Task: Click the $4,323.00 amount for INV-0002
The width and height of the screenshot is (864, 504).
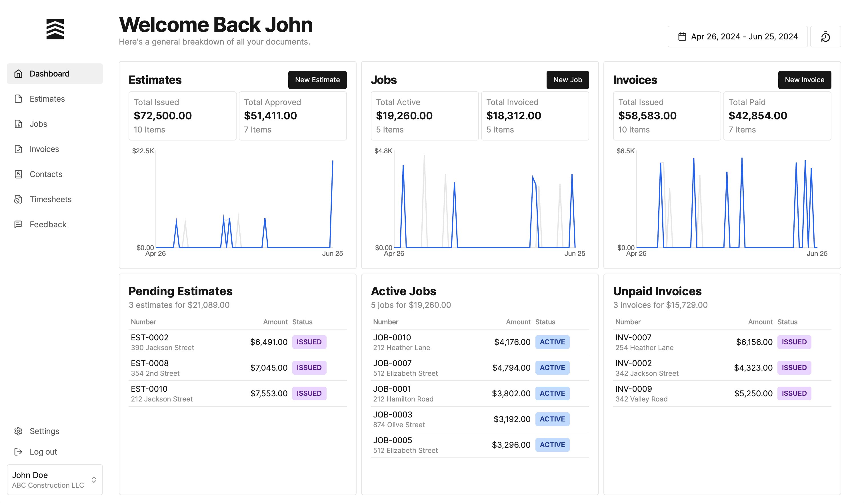Action: (x=753, y=368)
